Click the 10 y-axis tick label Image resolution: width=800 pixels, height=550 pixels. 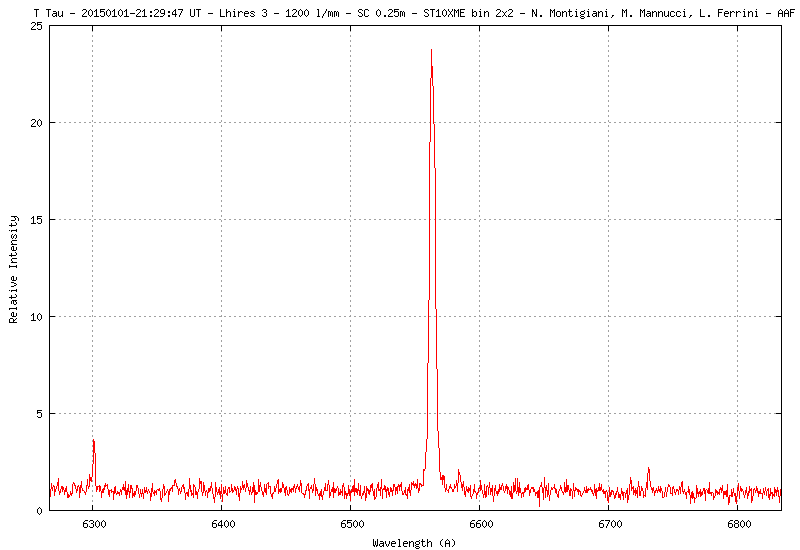[37, 317]
